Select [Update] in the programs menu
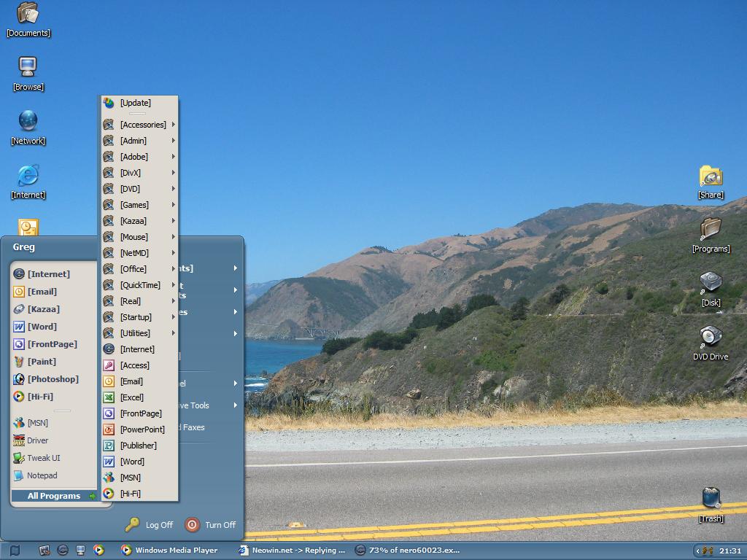This screenshot has height=560, width=747. 139,103
